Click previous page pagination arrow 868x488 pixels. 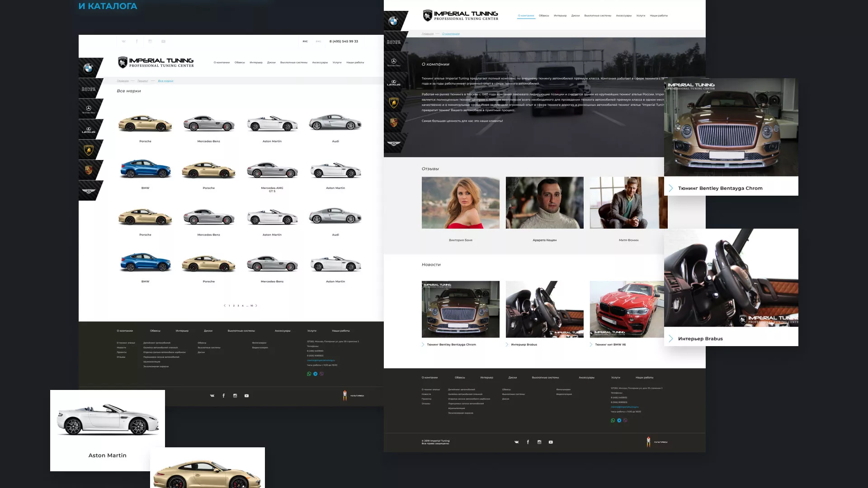point(225,305)
